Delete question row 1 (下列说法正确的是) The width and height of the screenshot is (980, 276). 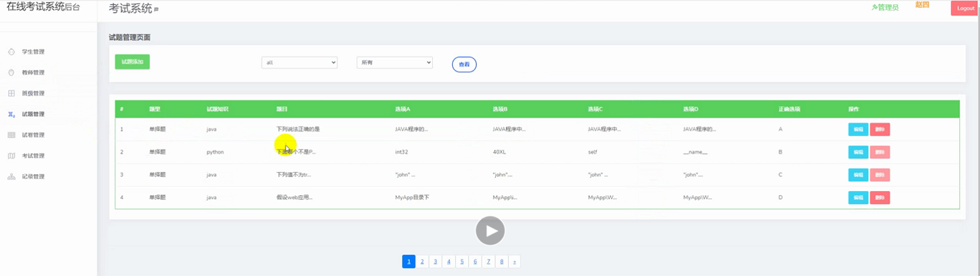click(880, 130)
